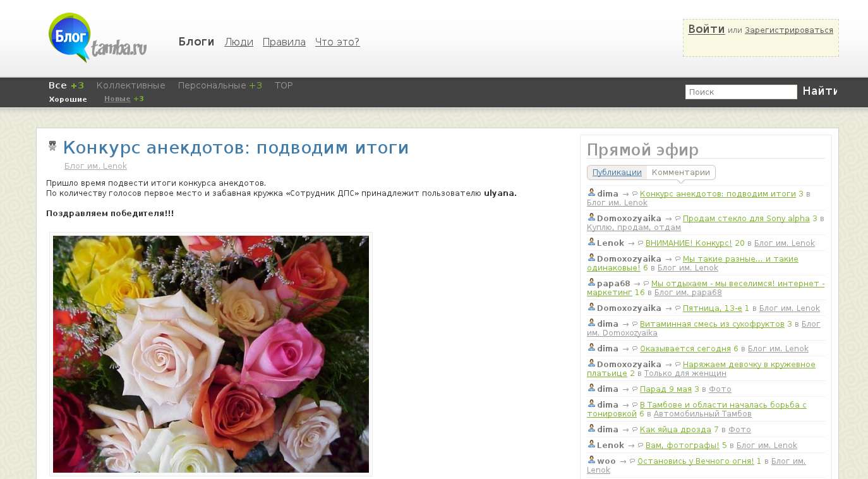Click comment bubble icon before 'Вам, фотографы!'

point(641,446)
